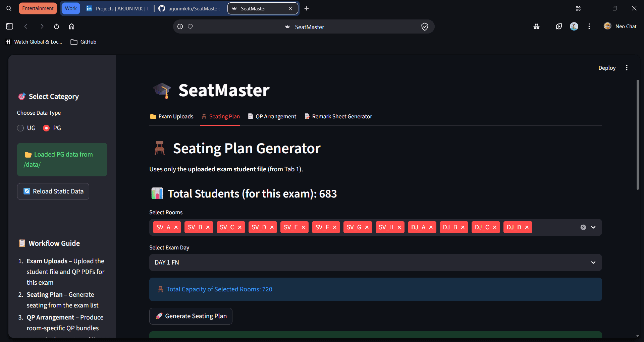Open the user profile avatar

(x=574, y=26)
